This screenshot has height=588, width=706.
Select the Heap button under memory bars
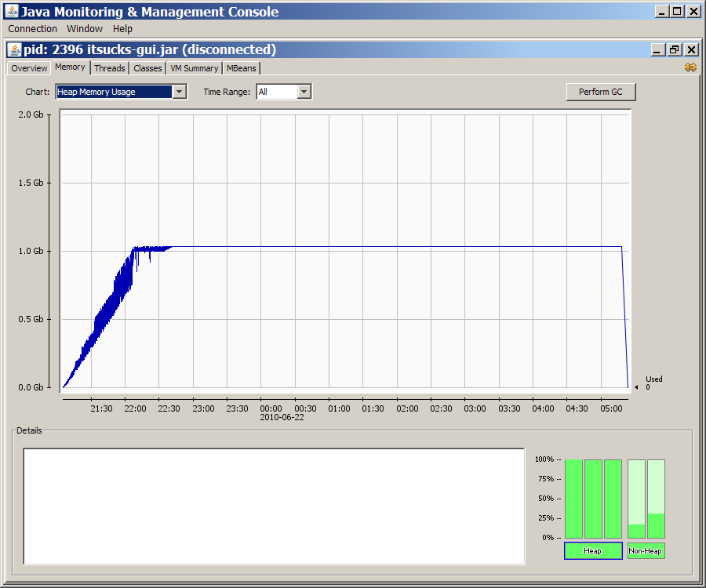pyautogui.click(x=593, y=550)
